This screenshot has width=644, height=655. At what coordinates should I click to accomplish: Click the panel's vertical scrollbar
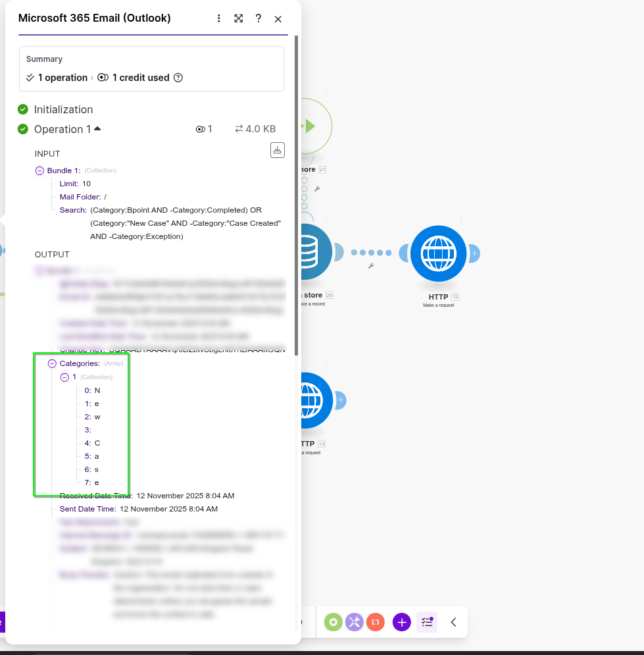point(296,196)
